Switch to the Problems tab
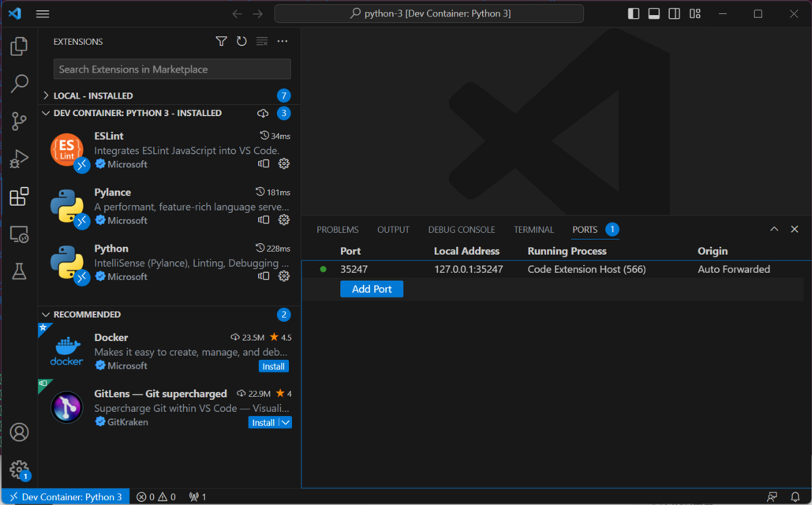812x505 pixels. 338,230
